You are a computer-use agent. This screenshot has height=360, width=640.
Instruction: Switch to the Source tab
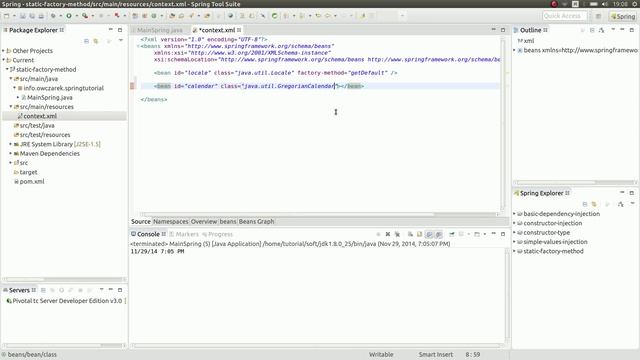[141, 221]
